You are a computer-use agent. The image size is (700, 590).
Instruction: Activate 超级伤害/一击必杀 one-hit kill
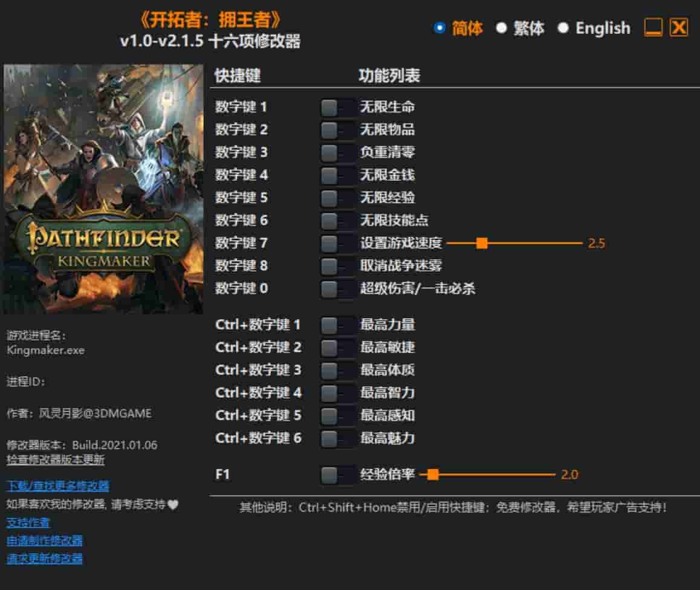click(336, 289)
